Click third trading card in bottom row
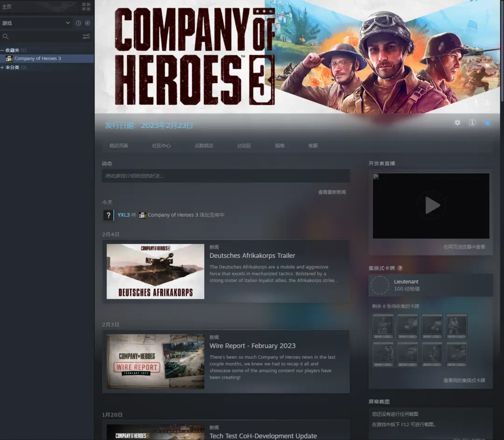Viewport: 504px width, 440px height. coord(432,355)
